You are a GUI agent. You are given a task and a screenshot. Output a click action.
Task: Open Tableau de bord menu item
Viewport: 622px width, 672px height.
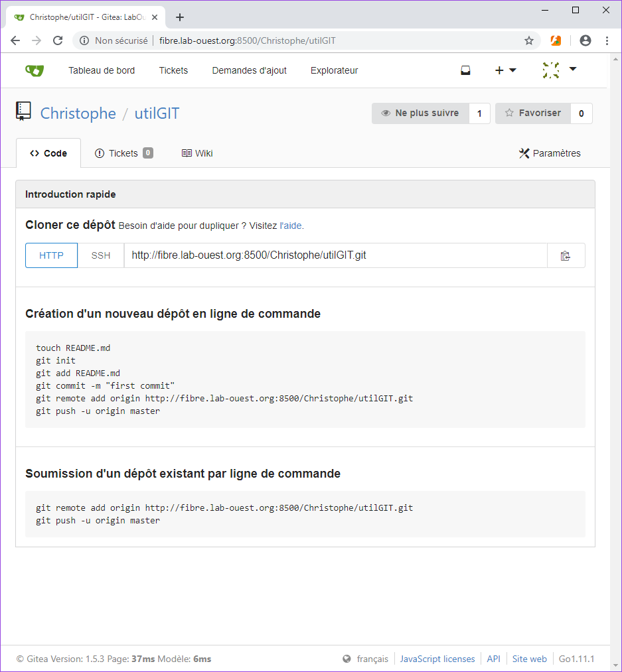[x=102, y=70]
